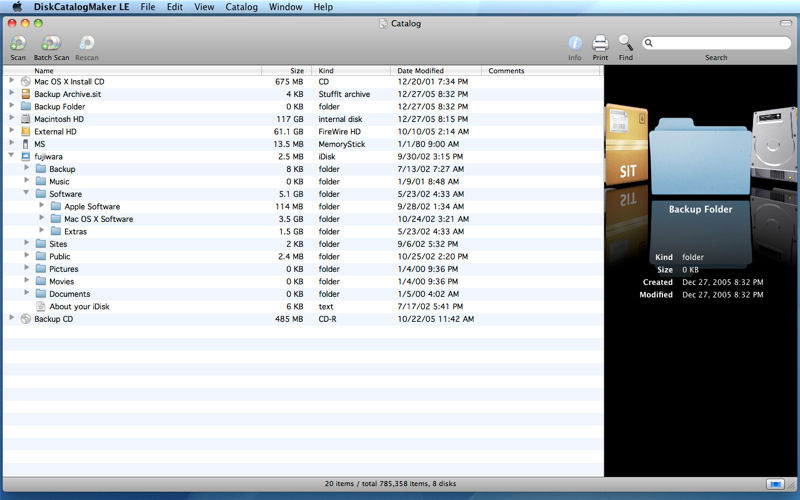Sort by the Size column header
The height and width of the screenshot is (500, 800).
pyautogui.click(x=287, y=70)
